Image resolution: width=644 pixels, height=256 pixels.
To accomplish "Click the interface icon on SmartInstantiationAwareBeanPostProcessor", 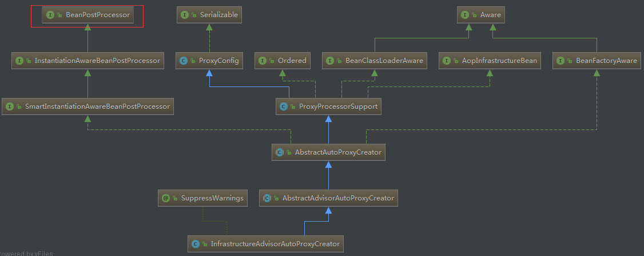I will point(10,106).
